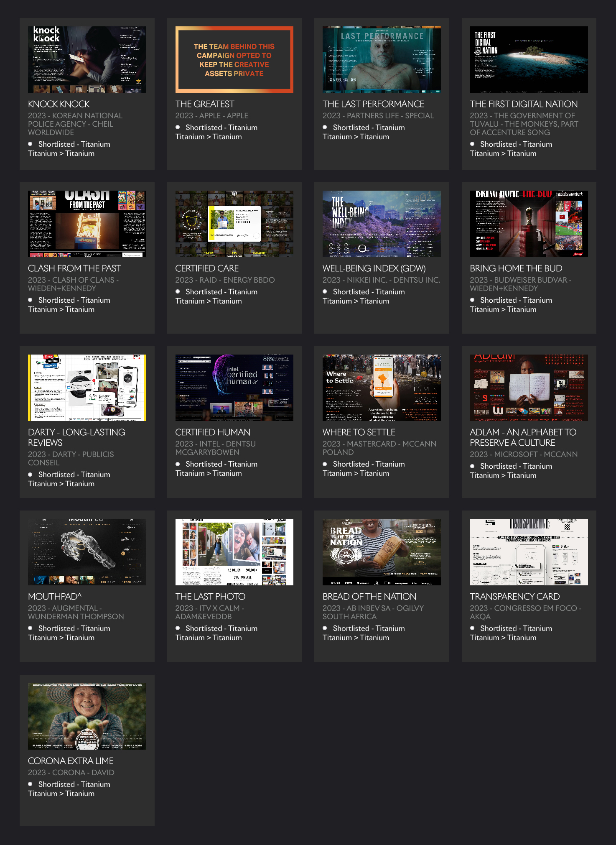Screen dimensions: 616x845
Task: Select 'ITV X CALM - ADAM&EVEDDB' credit text
Action: pyautogui.click(x=210, y=613)
